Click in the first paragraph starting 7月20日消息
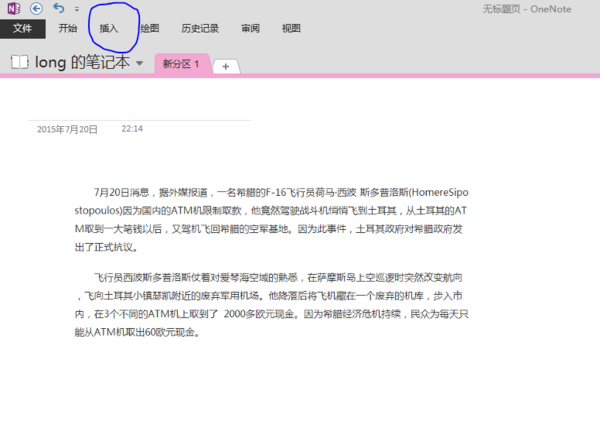Viewport: 600px width, 421px height. click(x=271, y=220)
